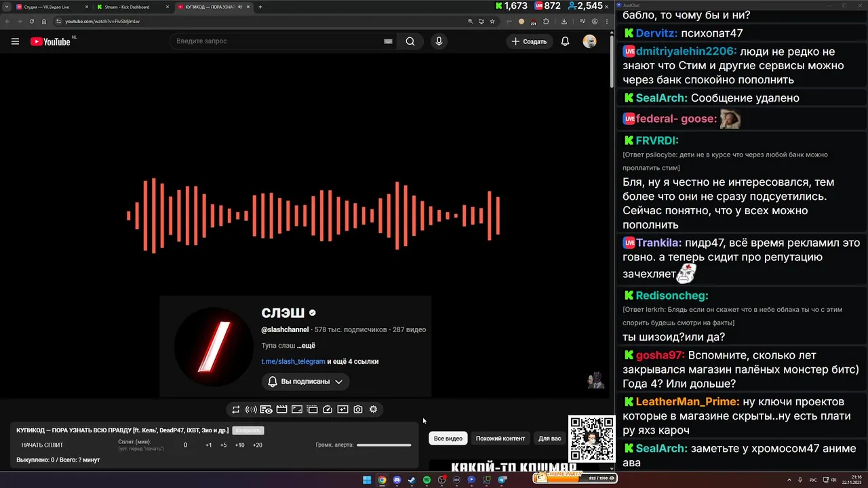The height and width of the screenshot is (488, 868).
Task: Open YouTube notifications bell
Action: pyautogui.click(x=565, y=41)
